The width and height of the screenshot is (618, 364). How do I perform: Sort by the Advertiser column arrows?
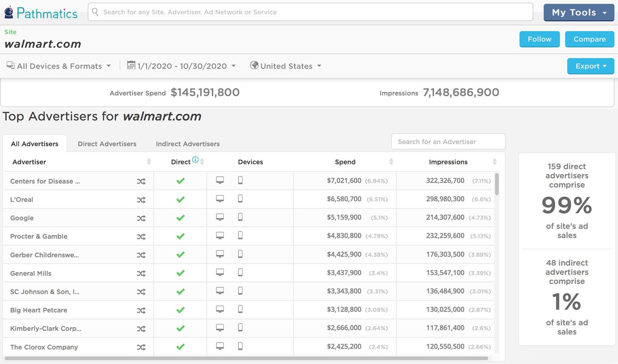[x=149, y=162]
